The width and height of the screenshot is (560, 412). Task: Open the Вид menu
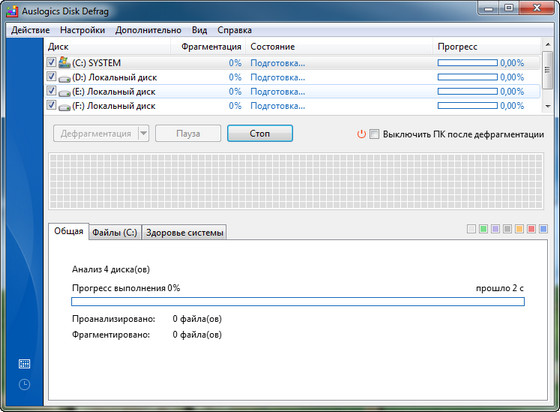[199, 30]
